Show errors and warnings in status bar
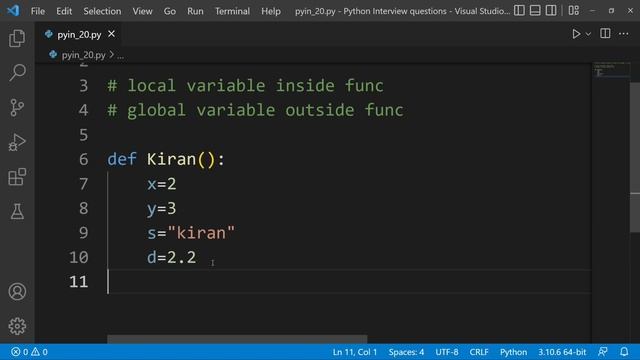This screenshot has height=360, width=640. (x=29, y=352)
